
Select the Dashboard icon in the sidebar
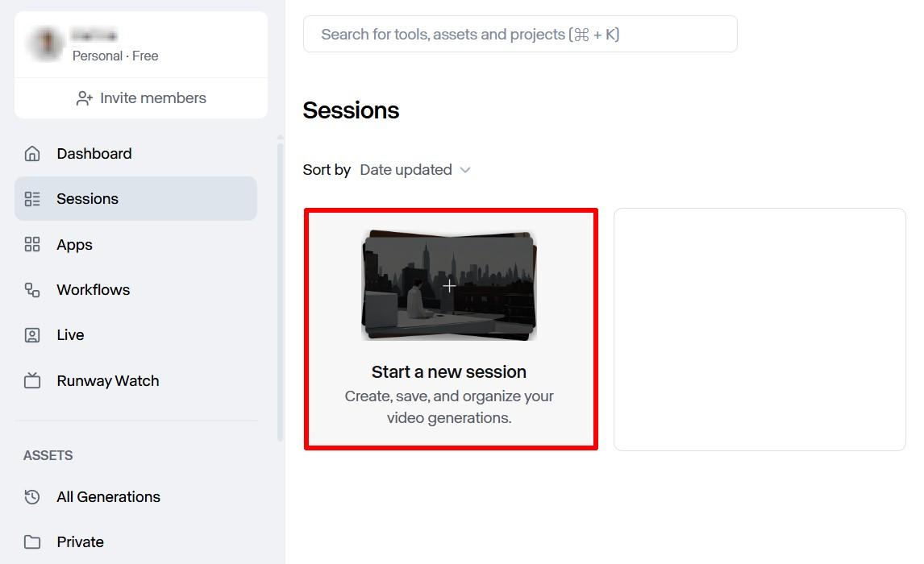point(32,153)
